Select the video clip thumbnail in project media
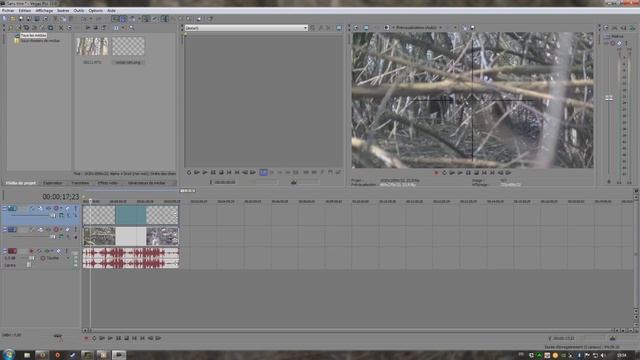The height and width of the screenshot is (360, 640). (x=92, y=46)
